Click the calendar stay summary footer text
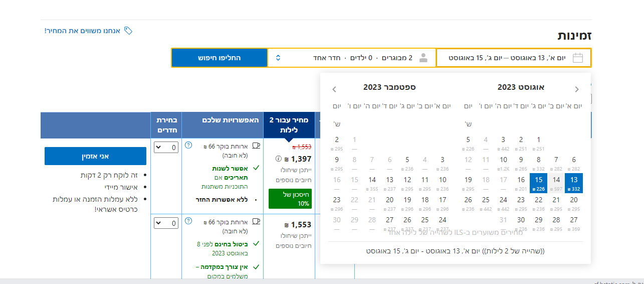 (x=455, y=251)
